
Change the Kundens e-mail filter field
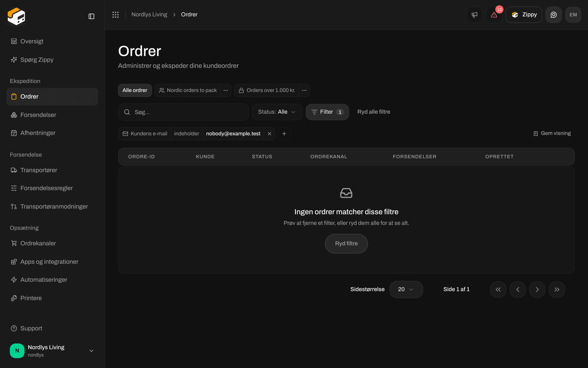[x=145, y=134]
